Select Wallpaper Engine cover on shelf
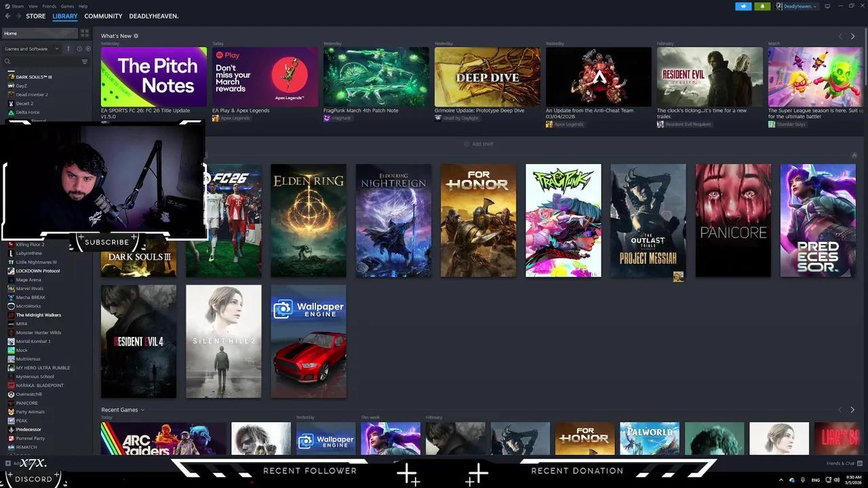 (x=309, y=342)
